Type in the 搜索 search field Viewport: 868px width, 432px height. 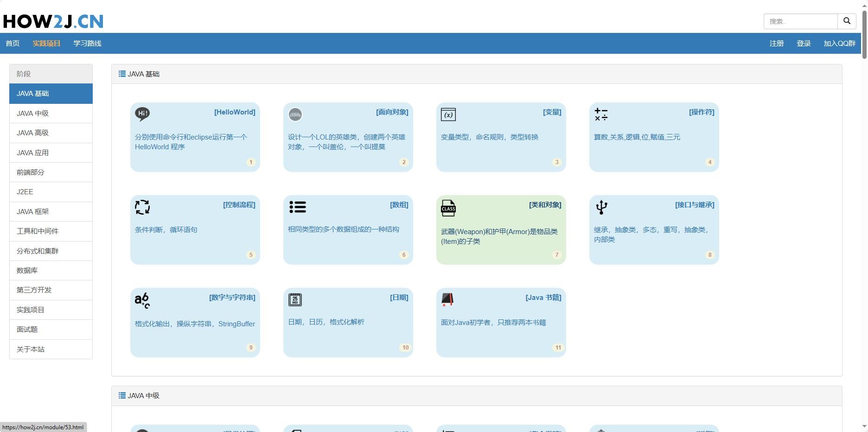click(800, 21)
